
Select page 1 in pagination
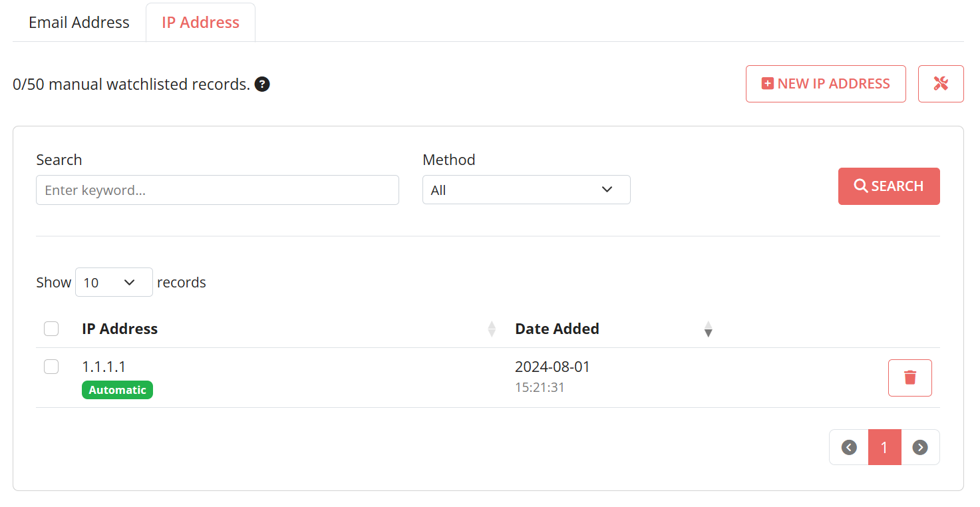tap(885, 447)
